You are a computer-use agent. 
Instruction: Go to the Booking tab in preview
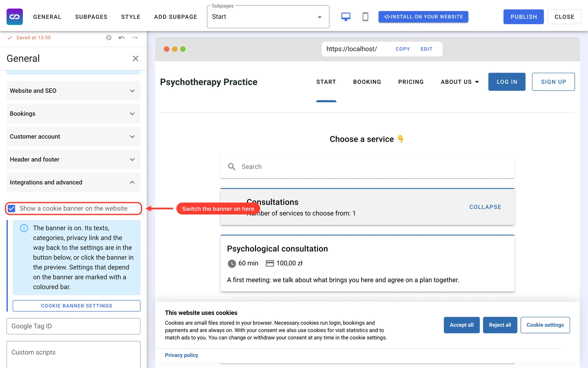(x=367, y=82)
